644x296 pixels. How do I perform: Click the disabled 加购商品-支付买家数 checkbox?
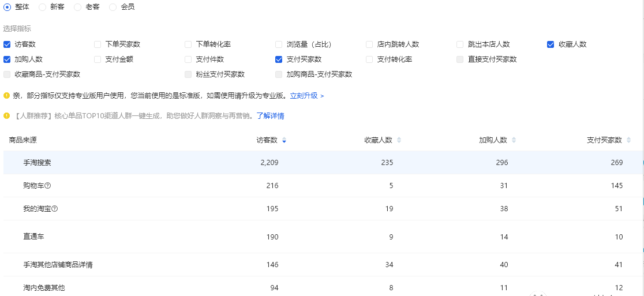279,74
